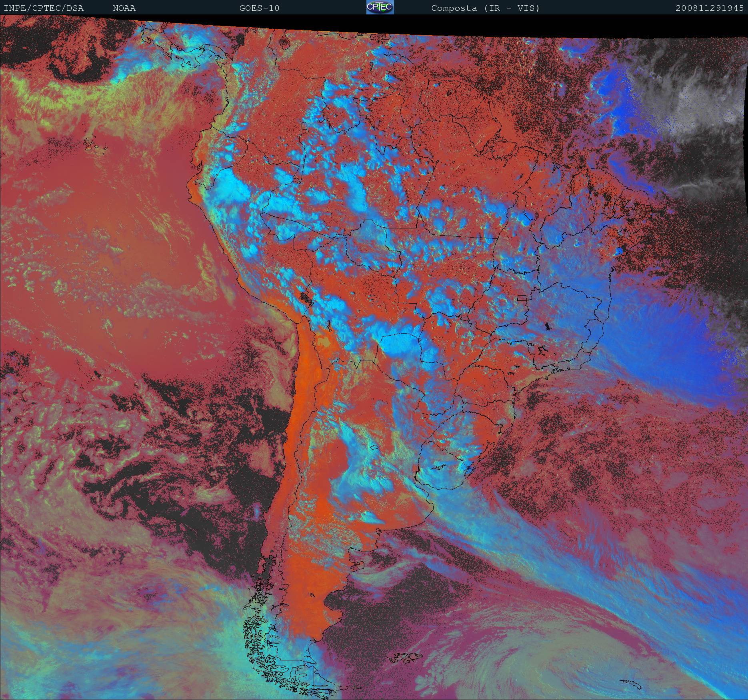The width and height of the screenshot is (748, 700).
Task: Click the Composta (IR - VIS) title
Action: click(485, 8)
